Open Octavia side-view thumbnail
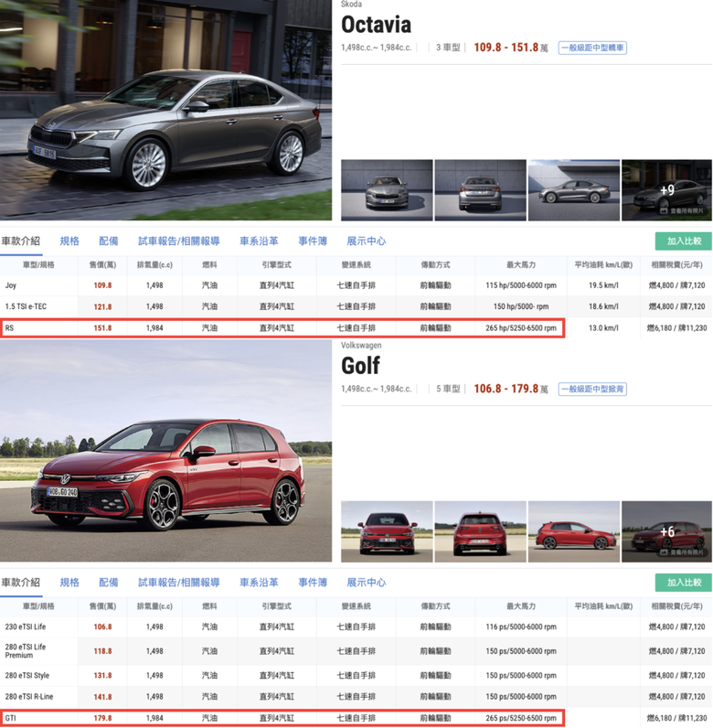 click(574, 190)
